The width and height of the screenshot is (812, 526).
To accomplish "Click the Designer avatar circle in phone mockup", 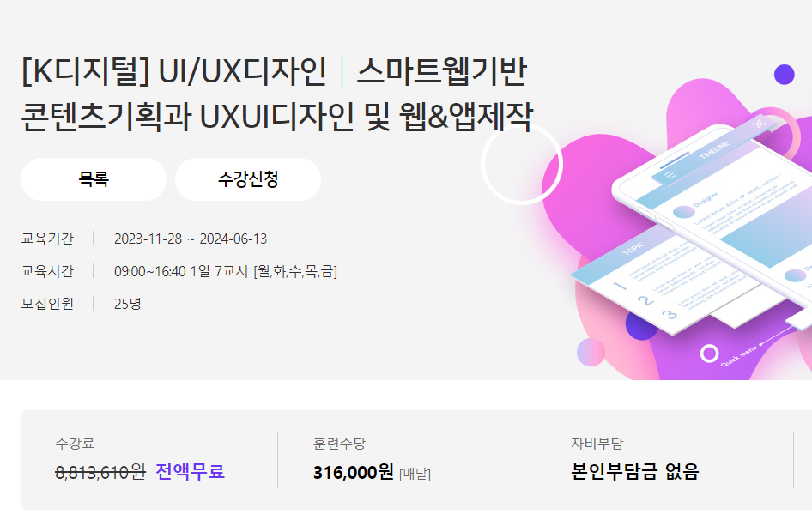I will [x=683, y=212].
